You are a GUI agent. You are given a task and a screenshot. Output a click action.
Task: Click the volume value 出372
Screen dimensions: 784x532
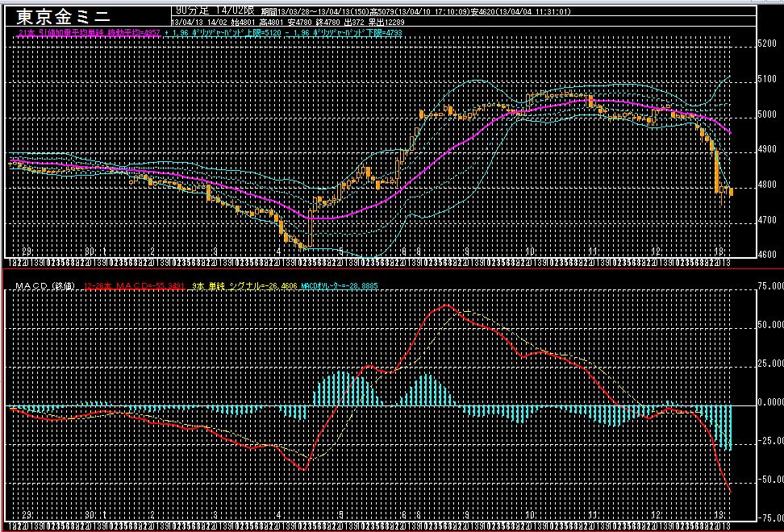pyautogui.click(x=353, y=22)
